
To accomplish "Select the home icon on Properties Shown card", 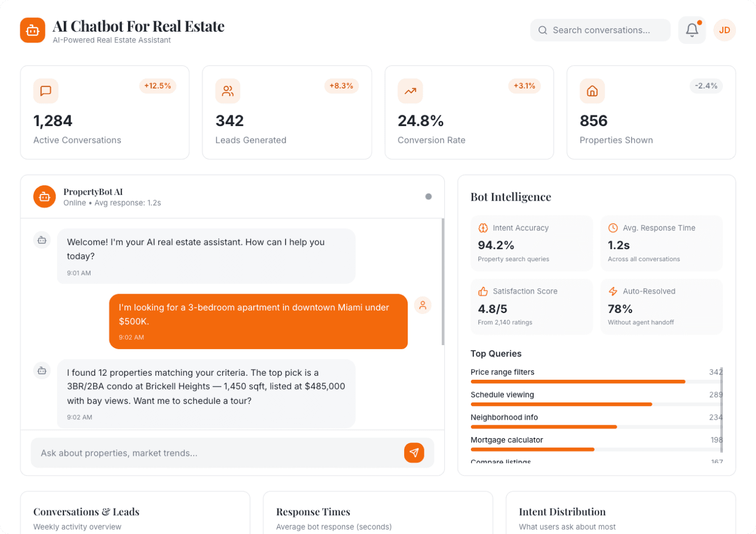I will [x=592, y=91].
